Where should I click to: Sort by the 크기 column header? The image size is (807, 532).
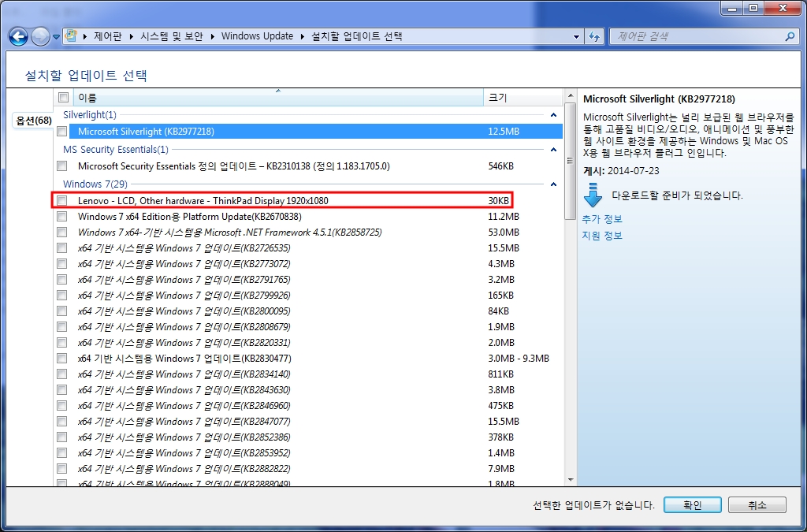(x=523, y=97)
